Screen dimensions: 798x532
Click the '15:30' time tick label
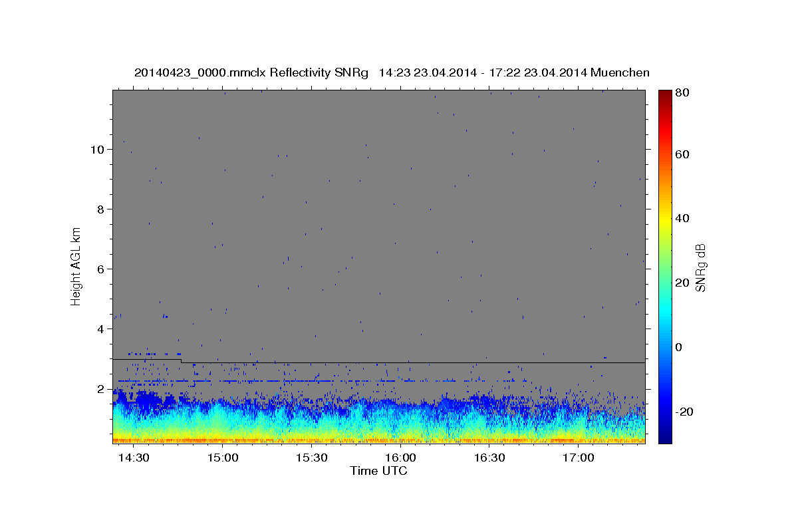pos(312,458)
